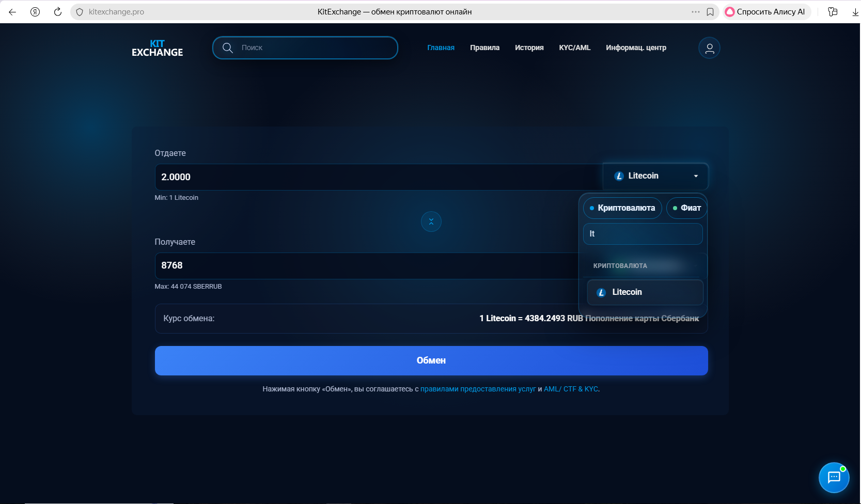Toggle the Криптовалюта filter

coord(622,208)
